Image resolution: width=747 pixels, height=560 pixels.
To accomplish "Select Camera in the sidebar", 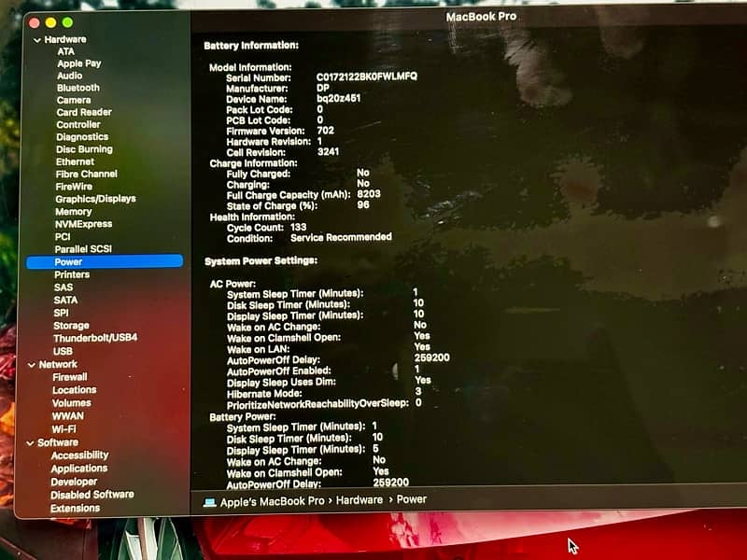I will [x=74, y=100].
